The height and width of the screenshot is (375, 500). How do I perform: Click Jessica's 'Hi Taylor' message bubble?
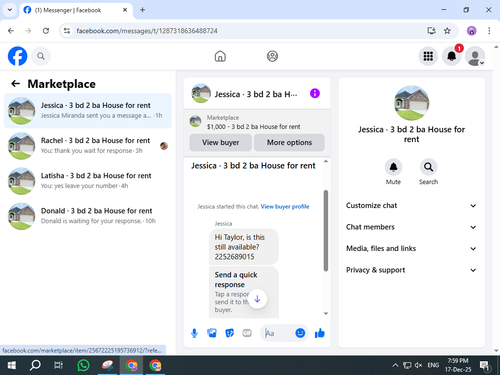pyautogui.click(x=244, y=247)
